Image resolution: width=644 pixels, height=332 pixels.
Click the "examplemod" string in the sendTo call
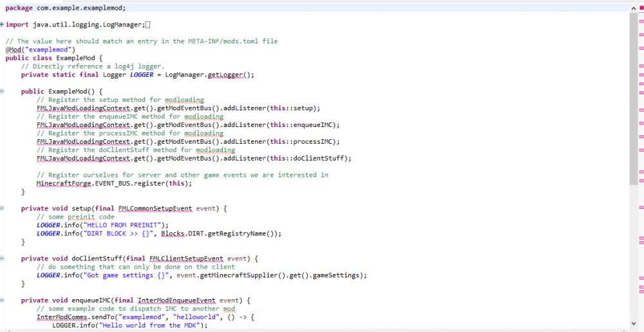[142, 317]
